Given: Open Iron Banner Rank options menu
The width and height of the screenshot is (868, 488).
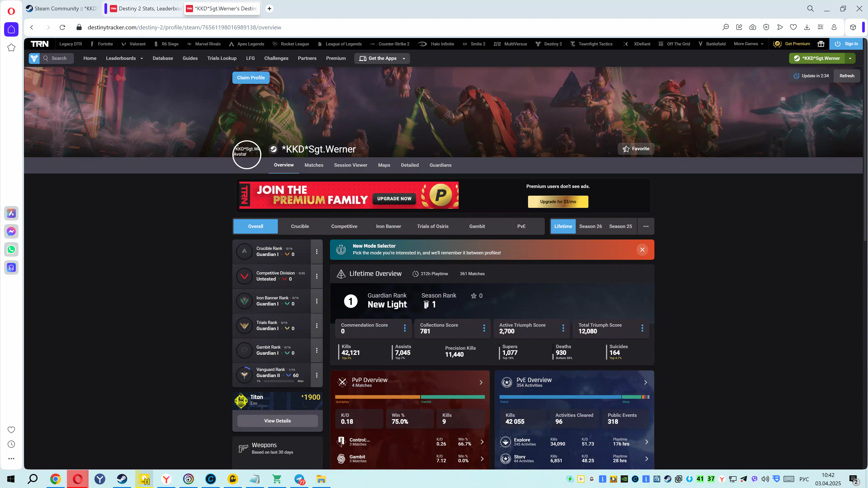Looking at the screenshot, I should click(317, 301).
